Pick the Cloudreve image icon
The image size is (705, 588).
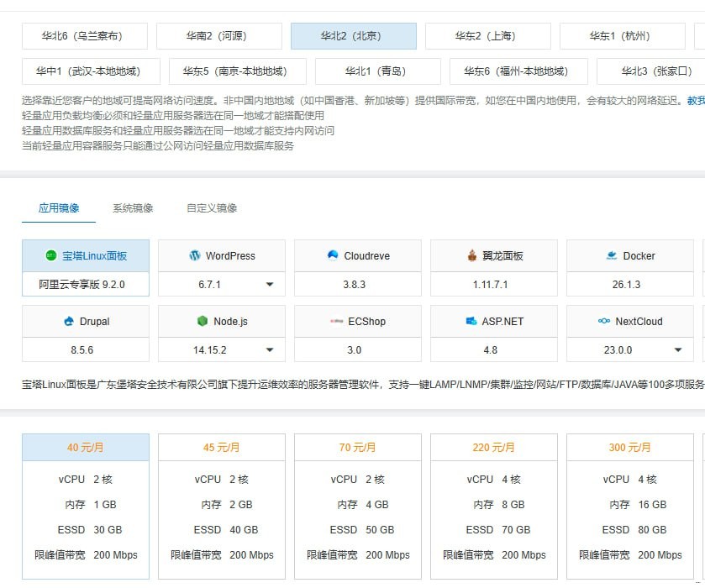click(334, 255)
